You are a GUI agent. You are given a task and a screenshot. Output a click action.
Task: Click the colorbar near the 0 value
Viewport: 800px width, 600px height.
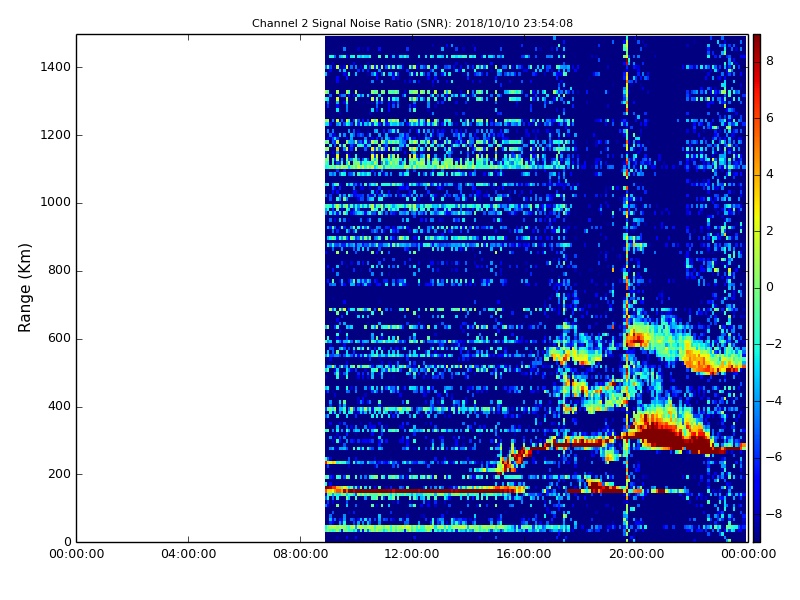coord(757,287)
